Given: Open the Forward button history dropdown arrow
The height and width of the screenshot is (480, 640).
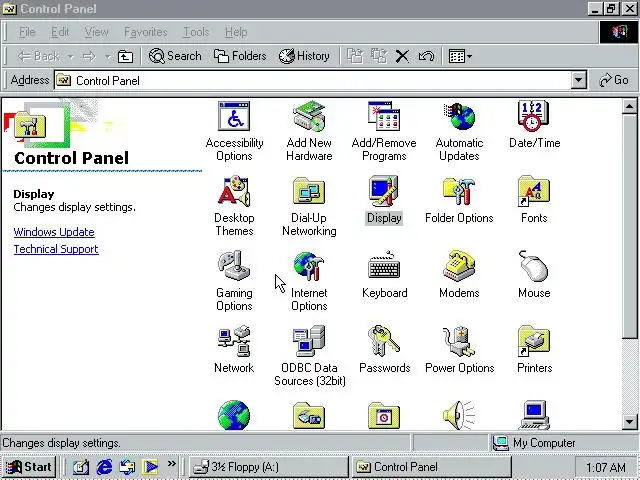Looking at the screenshot, I should click(108, 56).
